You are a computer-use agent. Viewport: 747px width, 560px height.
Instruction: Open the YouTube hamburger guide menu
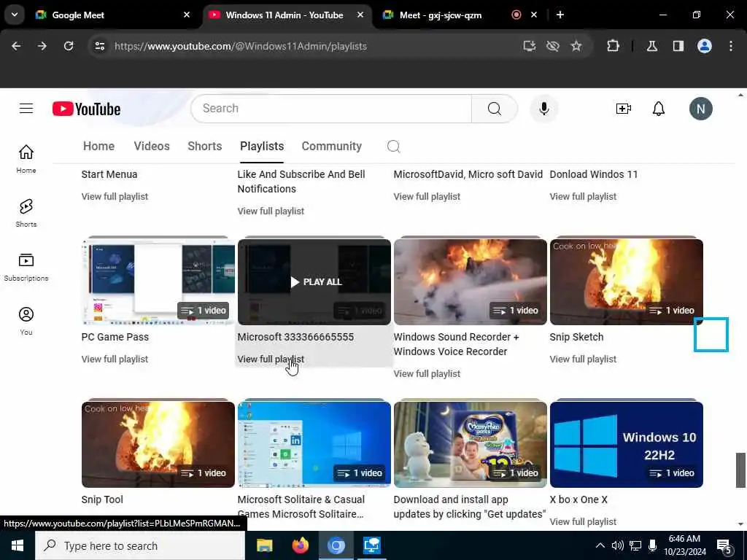(x=26, y=109)
